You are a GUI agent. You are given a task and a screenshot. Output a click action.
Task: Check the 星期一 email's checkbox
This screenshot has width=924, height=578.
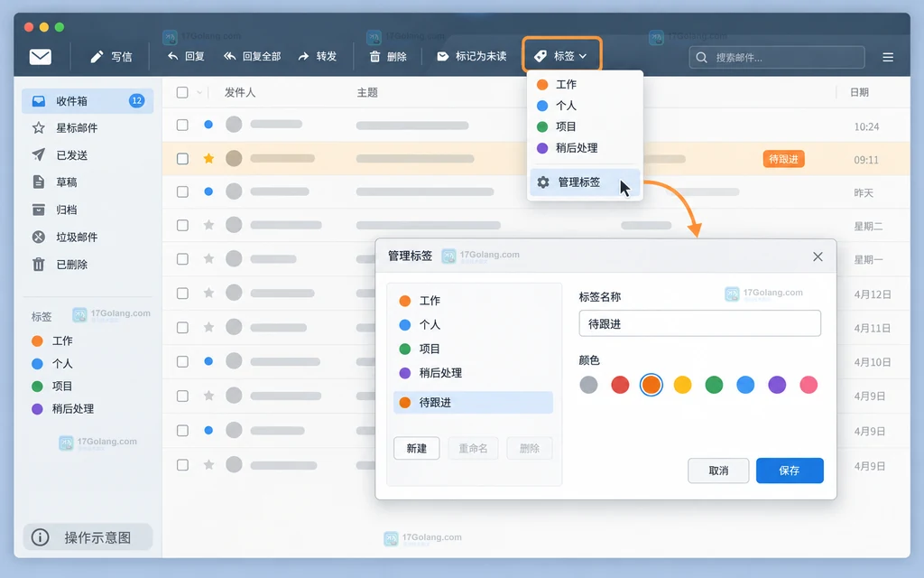tap(182, 259)
